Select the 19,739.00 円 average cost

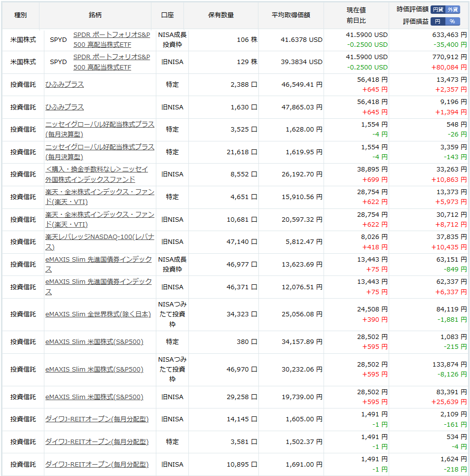coord(302,397)
